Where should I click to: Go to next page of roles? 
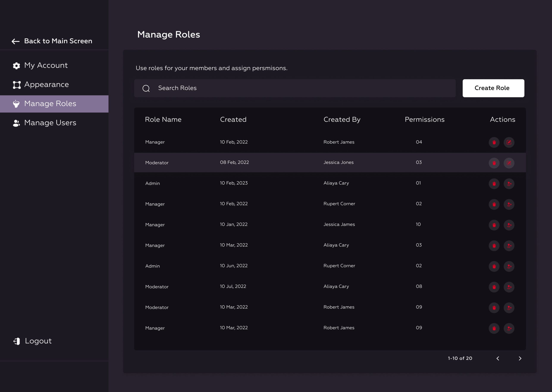[x=520, y=358]
